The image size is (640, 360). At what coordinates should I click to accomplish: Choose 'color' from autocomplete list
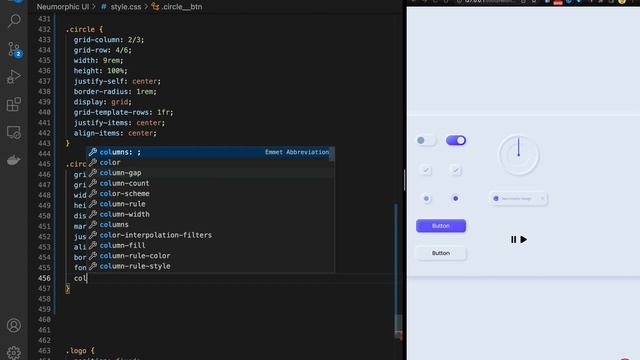point(210,162)
